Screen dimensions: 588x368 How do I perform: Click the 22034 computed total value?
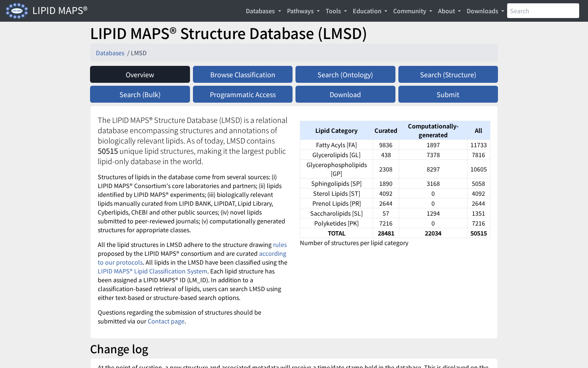tap(433, 233)
